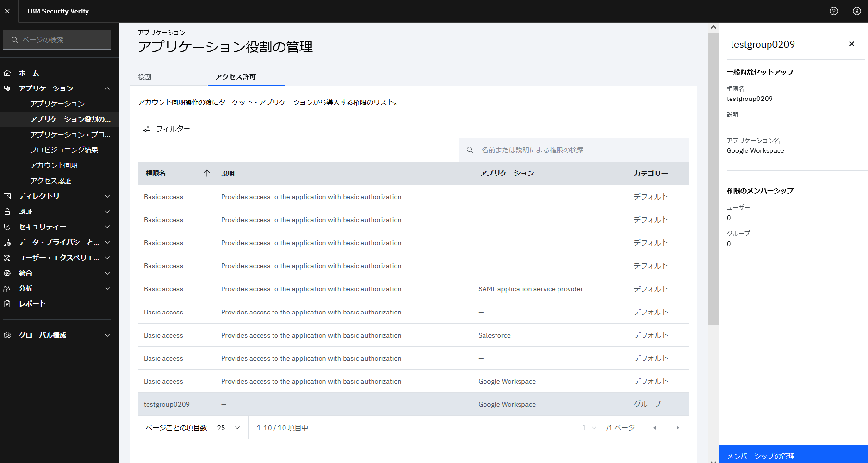Open アカウント同期 menu item
The height and width of the screenshot is (463, 868).
tap(59, 165)
